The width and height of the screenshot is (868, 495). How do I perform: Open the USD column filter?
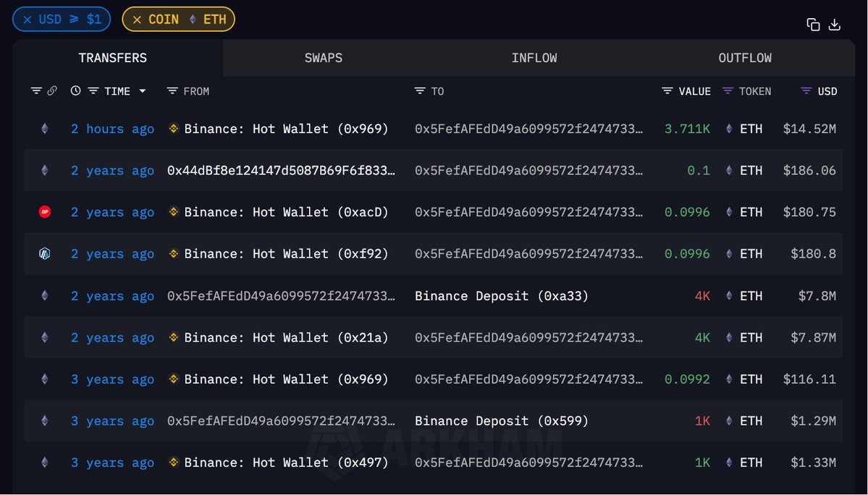click(806, 90)
